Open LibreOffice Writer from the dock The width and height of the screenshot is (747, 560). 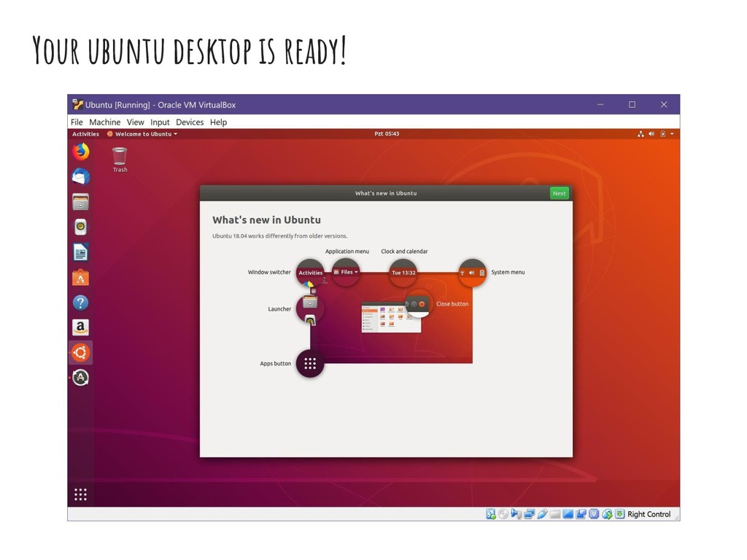pyautogui.click(x=80, y=252)
